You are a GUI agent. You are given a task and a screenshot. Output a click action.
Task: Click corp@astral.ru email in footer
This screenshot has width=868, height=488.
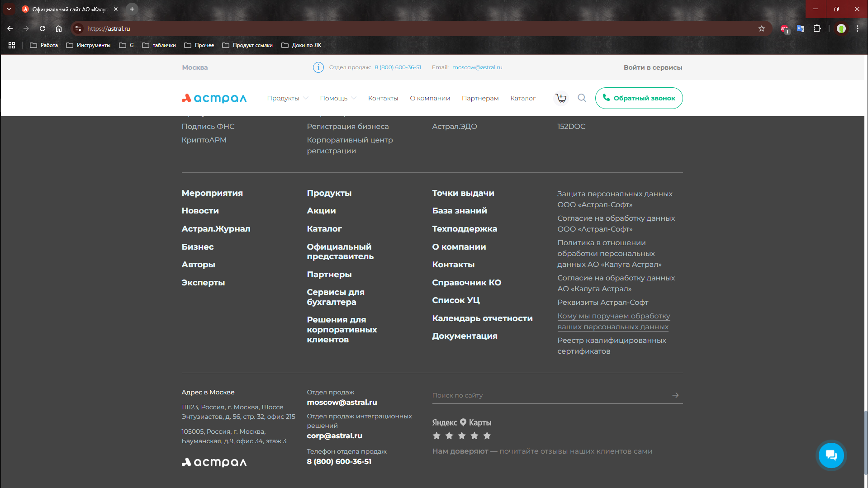[x=334, y=436]
